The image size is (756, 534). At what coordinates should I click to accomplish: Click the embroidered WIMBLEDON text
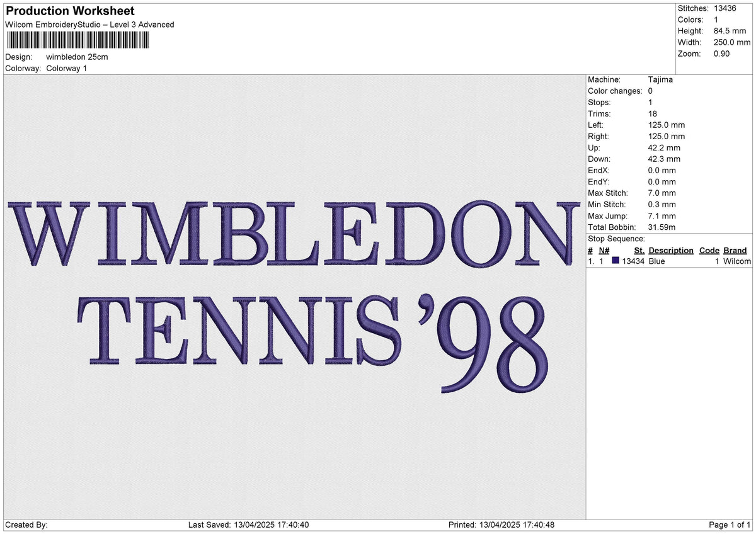294,233
